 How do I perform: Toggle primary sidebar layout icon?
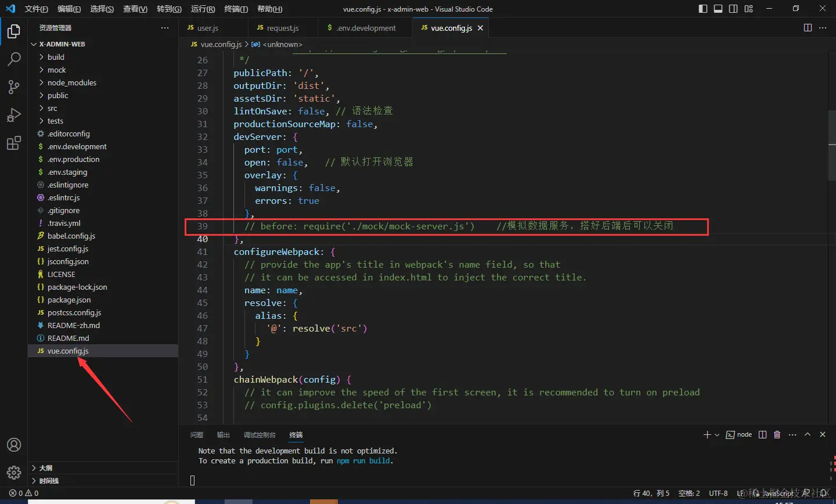coord(703,9)
